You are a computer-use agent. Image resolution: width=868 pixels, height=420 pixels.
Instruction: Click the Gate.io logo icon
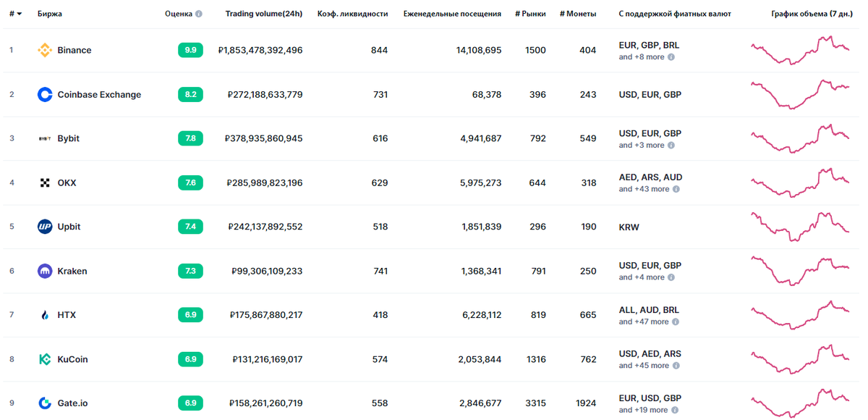click(x=45, y=403)
